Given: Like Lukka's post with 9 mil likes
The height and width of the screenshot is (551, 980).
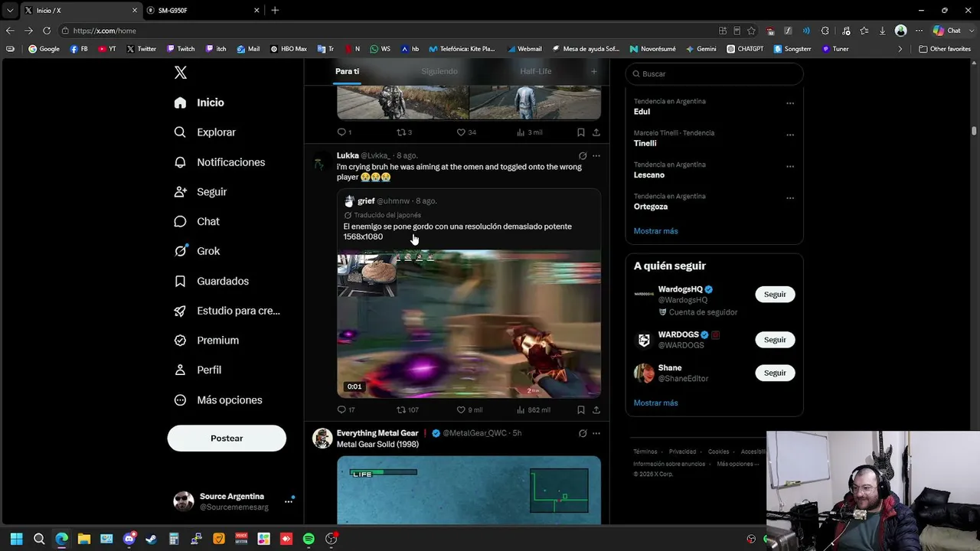Looking at the screenshot, I should pos(469,409).
